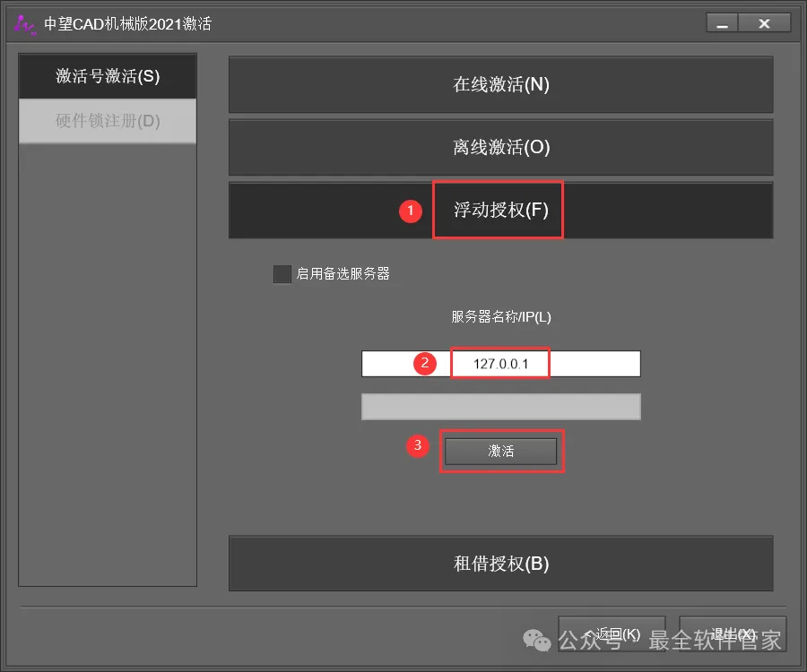Click the server IP field showing 127.0.0.1
This screenshot has height=672, width=807.
[x=500, y=364]
